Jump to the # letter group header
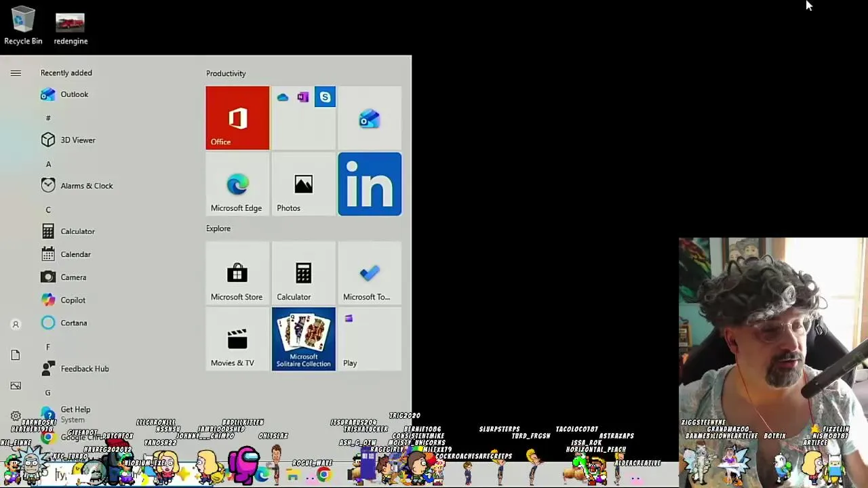Viewport: 868px width, 488px height. [x=48, y=118]
